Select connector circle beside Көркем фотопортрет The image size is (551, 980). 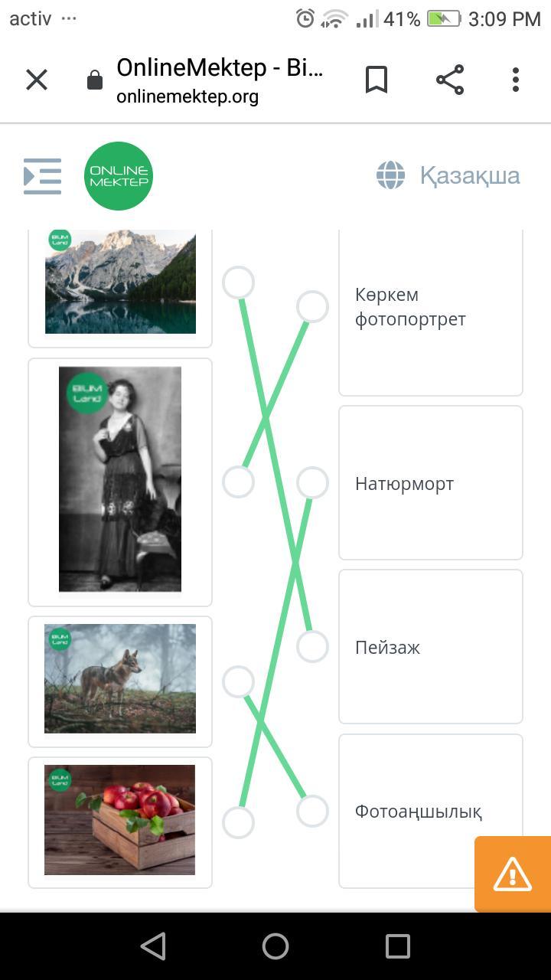312,307
